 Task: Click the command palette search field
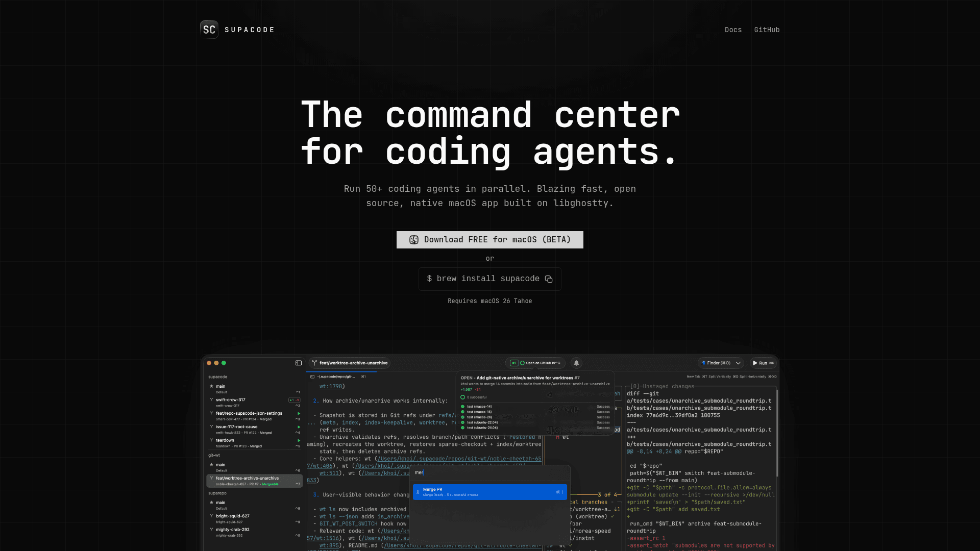489,473
